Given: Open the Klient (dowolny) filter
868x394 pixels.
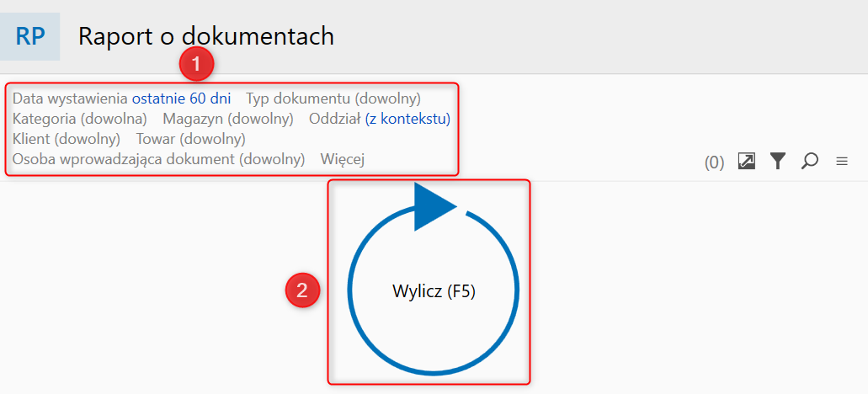Looking at the screenshot, I should point(67,138).
